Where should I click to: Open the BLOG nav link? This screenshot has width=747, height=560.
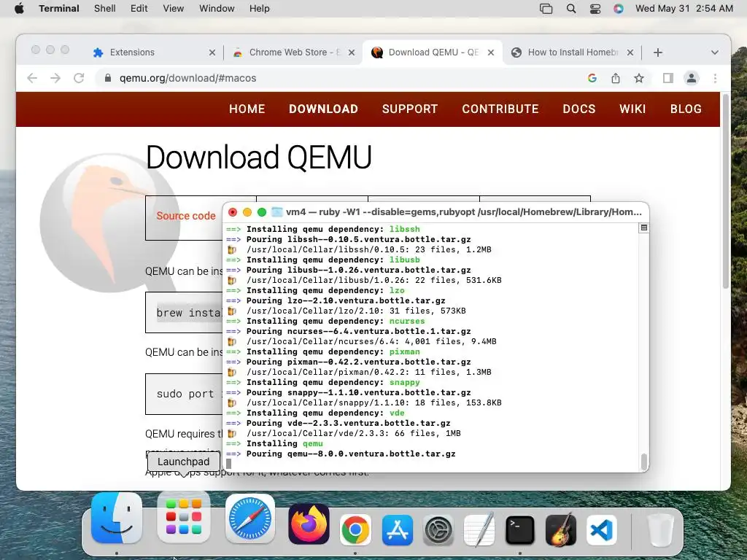[x=686, y=109]
